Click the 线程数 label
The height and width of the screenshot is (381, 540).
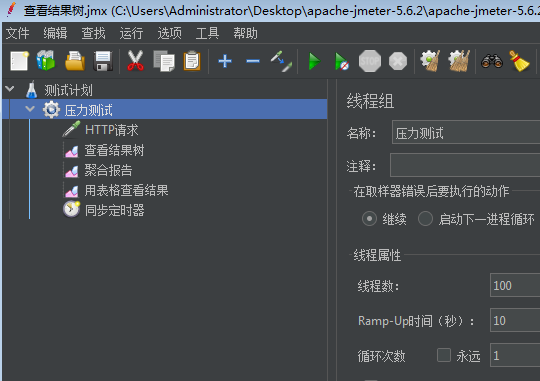(x=378, y=286)
